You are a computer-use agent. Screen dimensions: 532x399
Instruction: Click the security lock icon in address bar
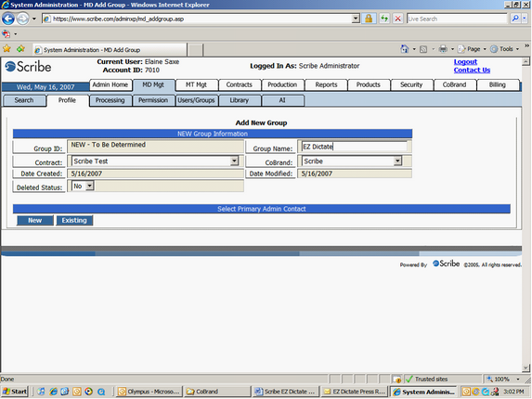coord(369,19)
